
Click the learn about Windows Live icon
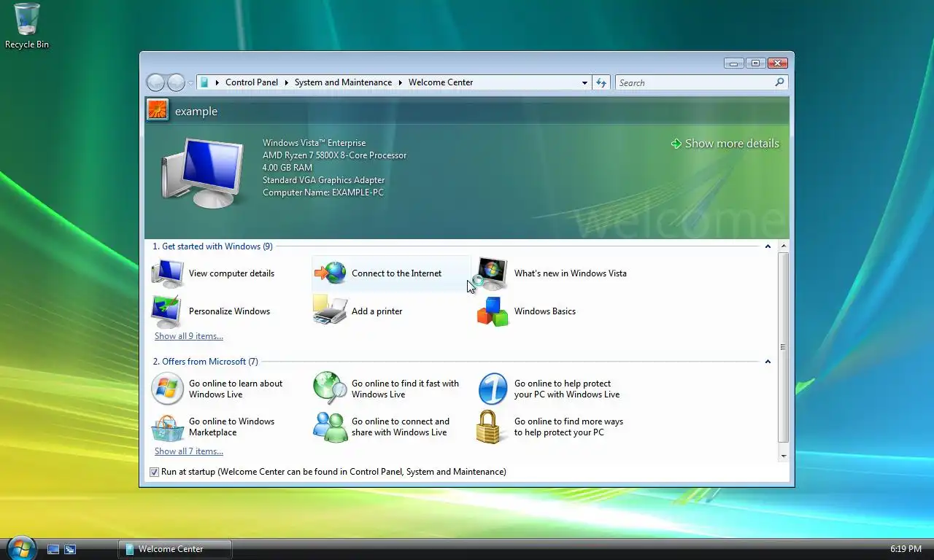167,389
